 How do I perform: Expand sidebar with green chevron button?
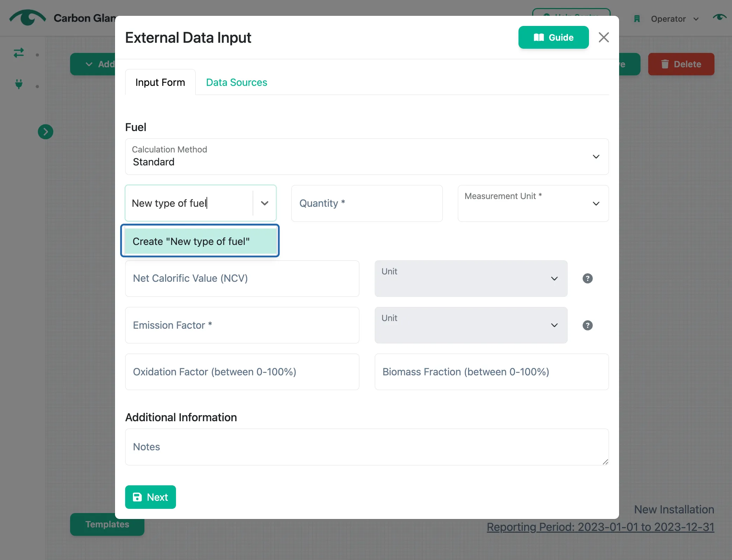(46, 132)
